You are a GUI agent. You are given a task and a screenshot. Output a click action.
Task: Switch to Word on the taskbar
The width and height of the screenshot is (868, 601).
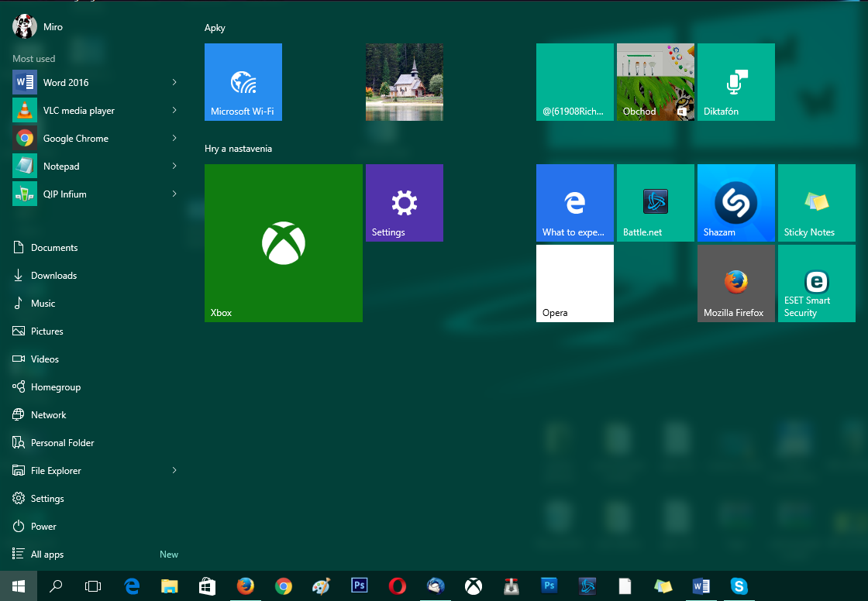pos(701,586)
